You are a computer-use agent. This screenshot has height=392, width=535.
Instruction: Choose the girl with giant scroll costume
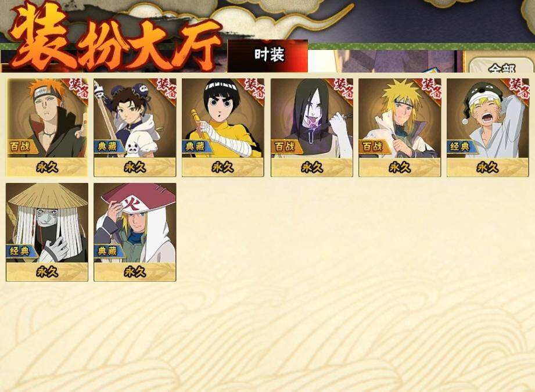click(x=135, y=127)
